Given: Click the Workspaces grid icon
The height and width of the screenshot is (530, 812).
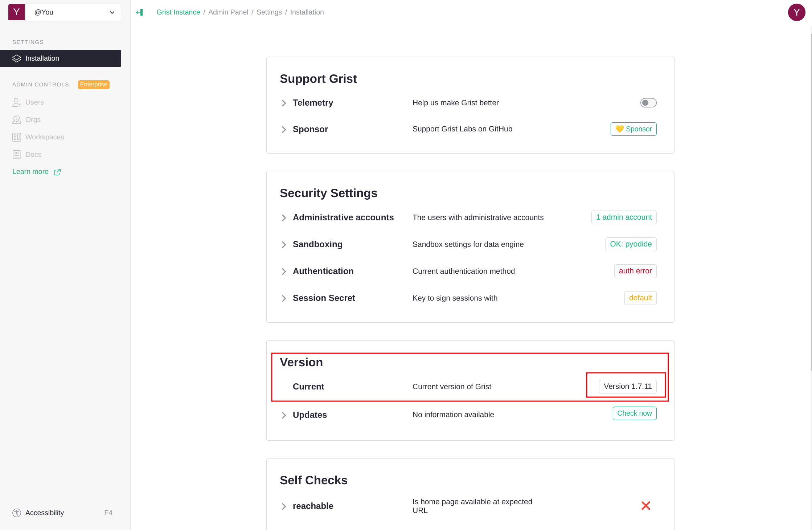Looking at the screenshot, I should (17, 137).
